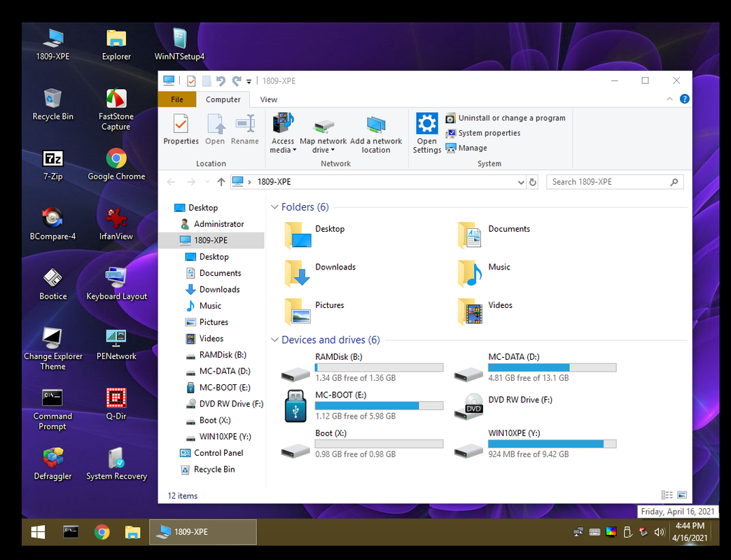Open the Windows Start button
The height and width of the screenshot is (560, 731).
pyautogui.click(x=38, y=532)
